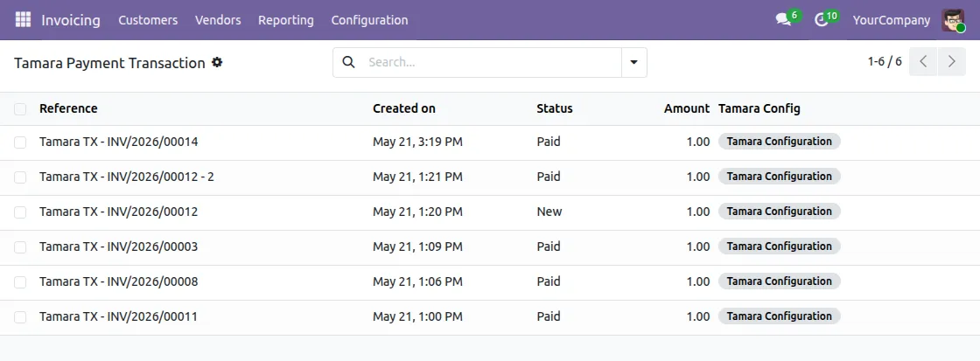
Task: Tick the select-all header checkbox
Action: pyautogui.click(x=20, y=109)
